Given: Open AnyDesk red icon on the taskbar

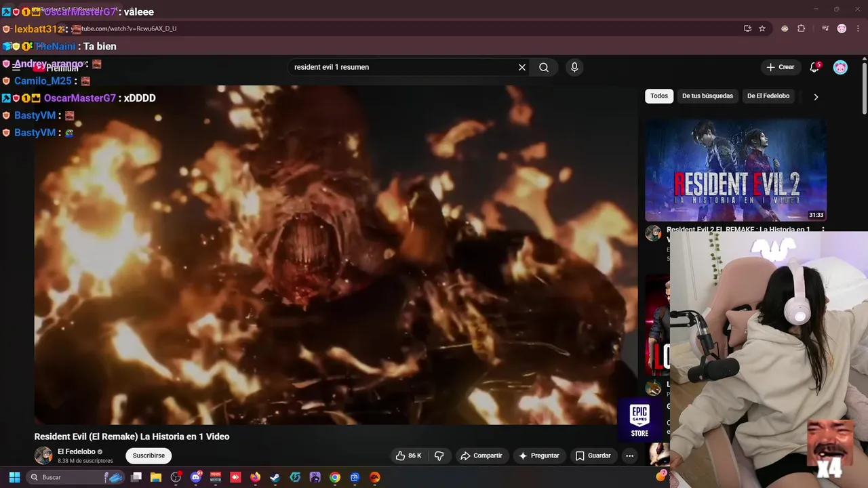Looking at the screenshot, I should click(x=236, y=477).
